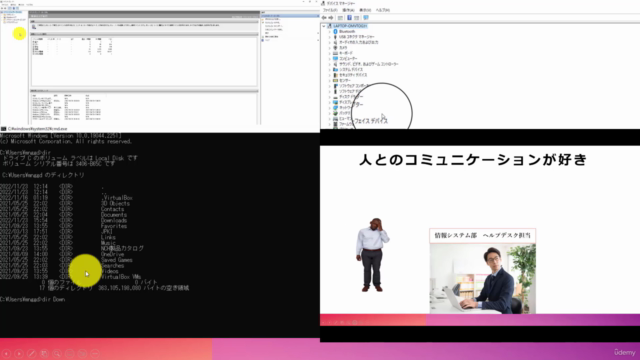
Task: Click the zoom magnifier in slideshow controls
Action: pyautogui.click(x=57, y=353)
